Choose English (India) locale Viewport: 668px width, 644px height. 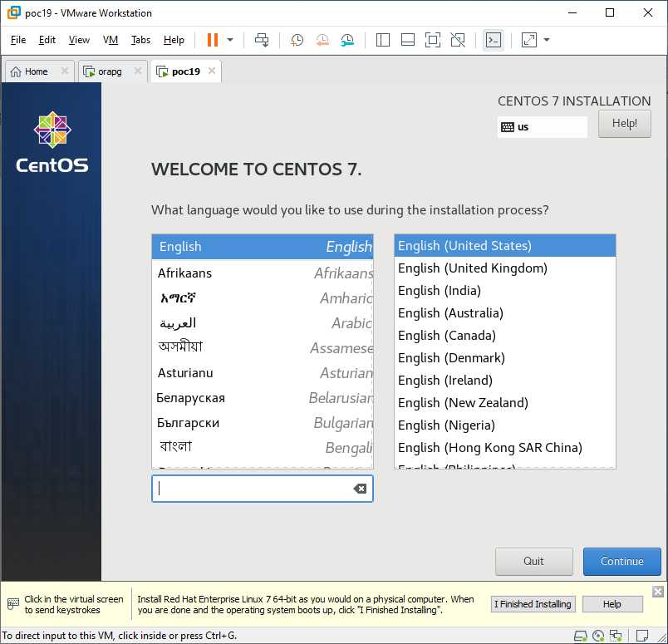pyautogui.click(x=505, y=291)
